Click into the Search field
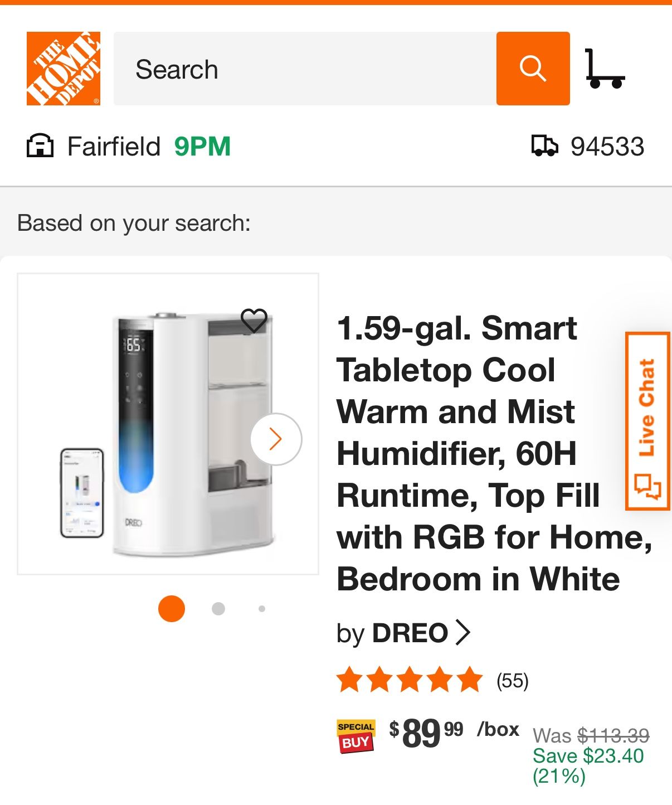Screen dimensions: 672x805 pyautogui.click(x=304, y=69)
